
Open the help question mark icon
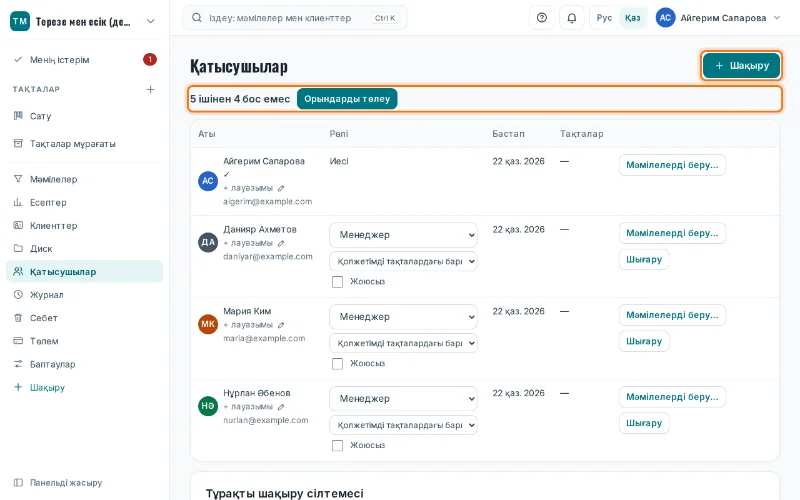542,18
